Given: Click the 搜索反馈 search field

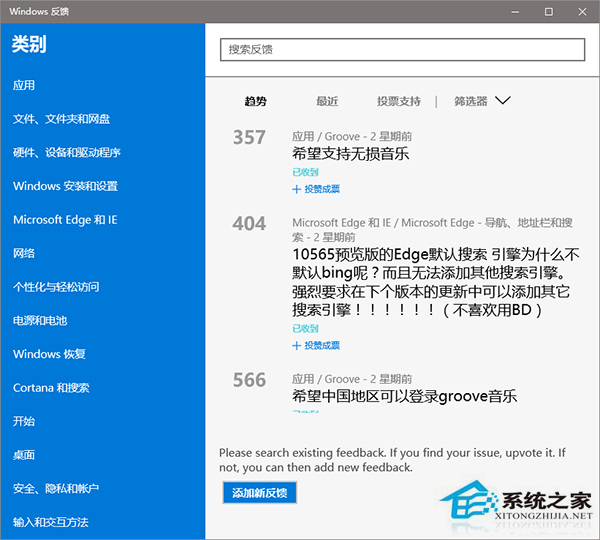Looking at the screenshot, I should [402, 49].
